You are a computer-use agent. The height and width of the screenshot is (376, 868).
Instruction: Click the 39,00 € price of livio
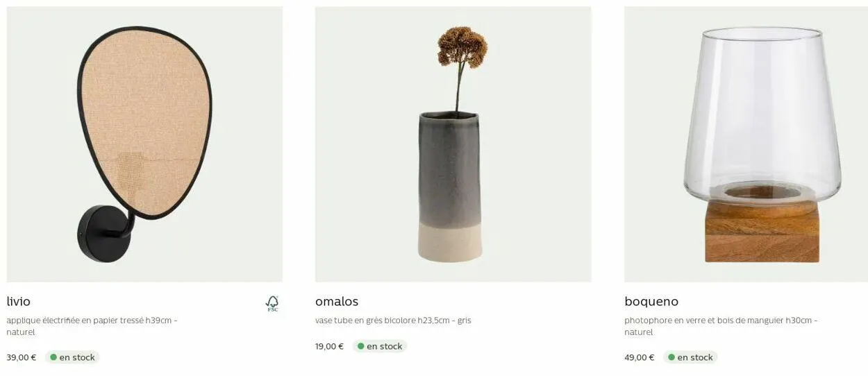(x=22, y=357)
